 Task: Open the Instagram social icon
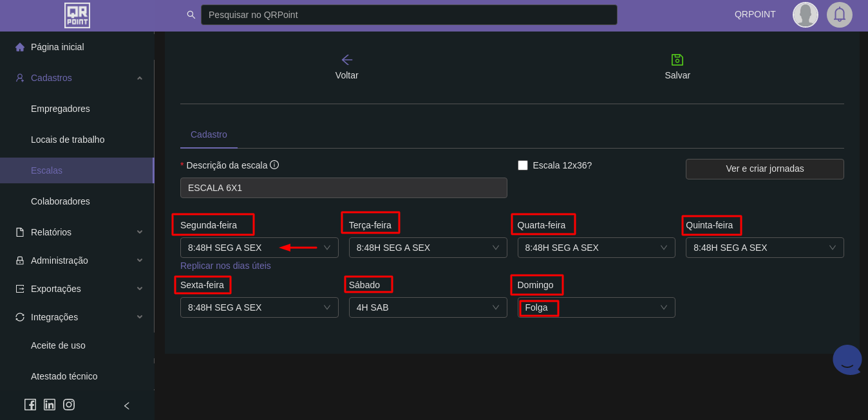coord(69,405)
